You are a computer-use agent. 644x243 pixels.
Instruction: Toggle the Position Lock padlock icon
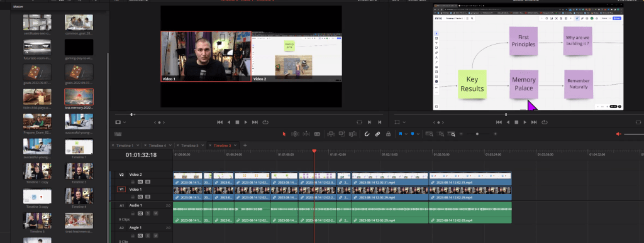(388, 134)
